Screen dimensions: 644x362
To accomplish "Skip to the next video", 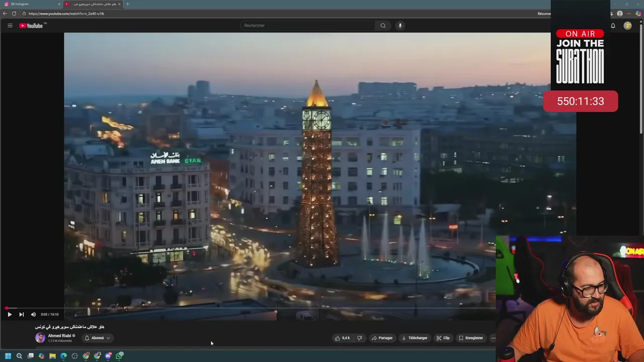I will pyautogui.click(x=21, y=314).
